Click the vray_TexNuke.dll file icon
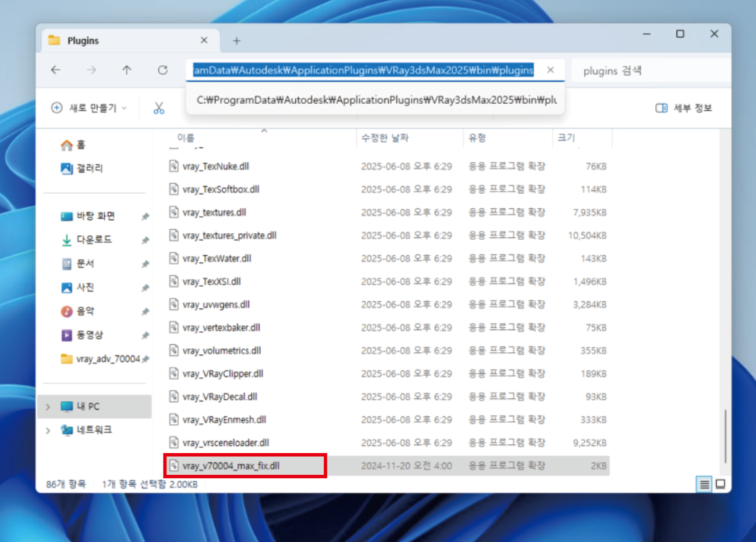756x542 pixels. click(x=174, y=167)
